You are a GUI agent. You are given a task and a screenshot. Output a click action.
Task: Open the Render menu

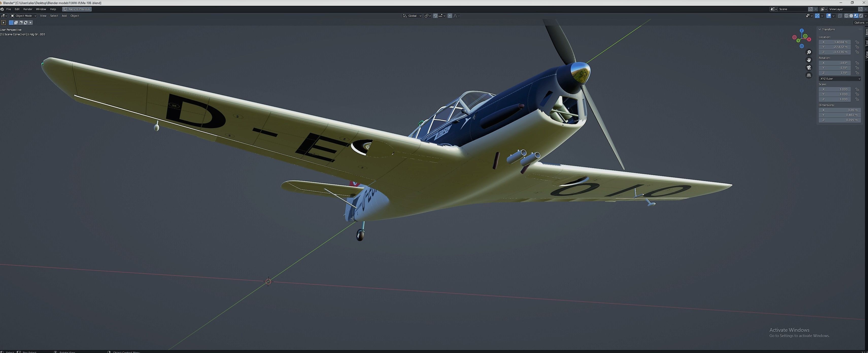(28, 9)
